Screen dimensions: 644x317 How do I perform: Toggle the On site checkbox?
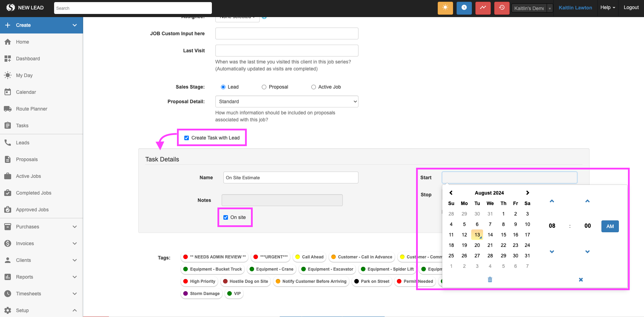click(x=226, y=218)
